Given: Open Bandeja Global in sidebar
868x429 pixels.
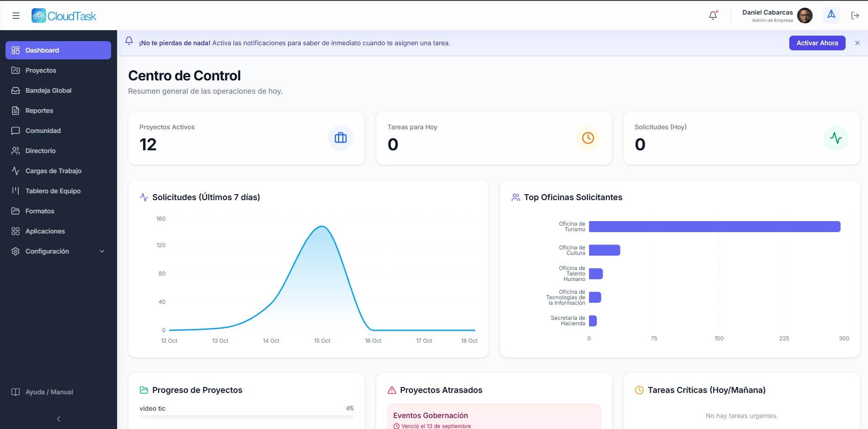Looking at the screenshot, I should (58, 90).
